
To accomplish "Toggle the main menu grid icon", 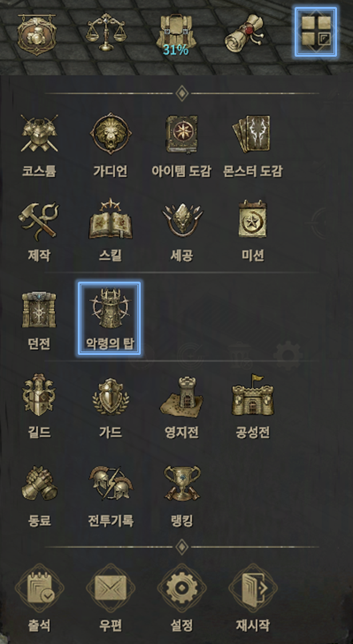I will click(316, 31).
